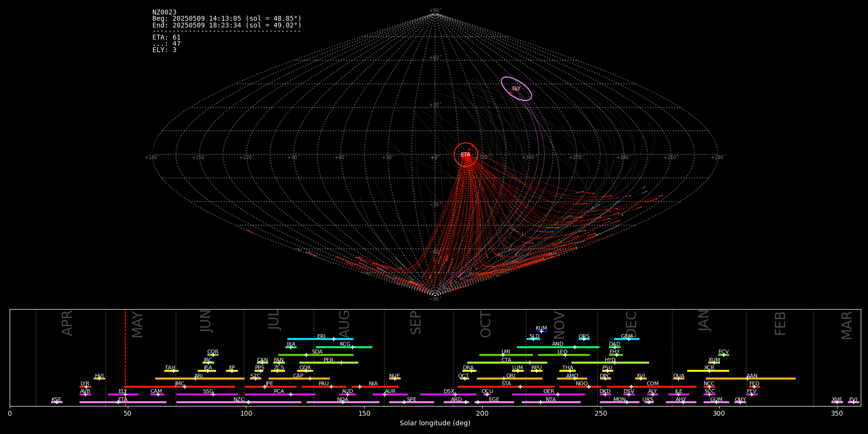
Task: Click the ETA label in bottom timeline row
Action: point(123,400)
